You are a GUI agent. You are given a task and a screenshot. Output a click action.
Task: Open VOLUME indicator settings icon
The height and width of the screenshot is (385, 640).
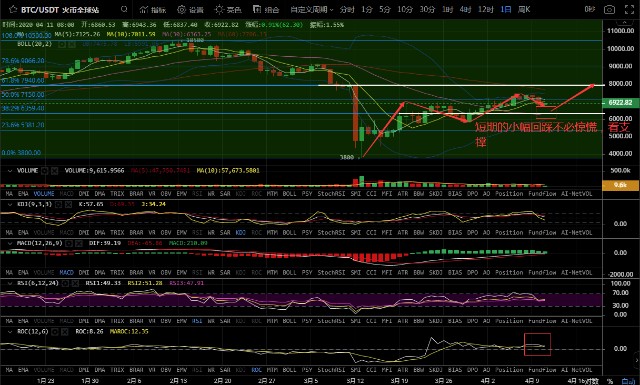tap(45, 171)
